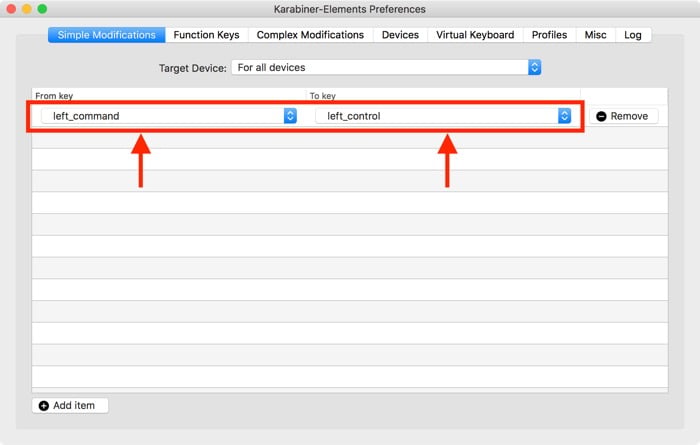Zoom the window with the green button

pyautogui.click(x=42, y=9)
